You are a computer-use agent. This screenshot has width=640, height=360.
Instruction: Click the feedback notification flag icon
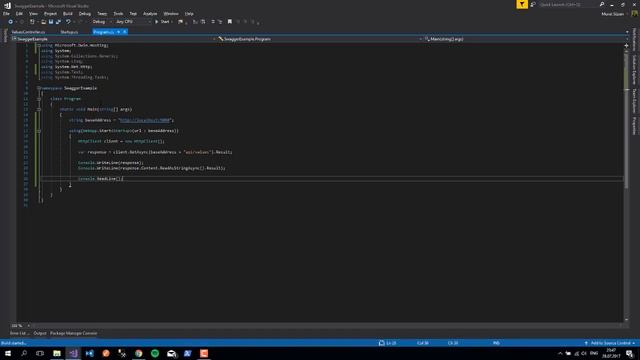pyautogui.click(x=522, y=4)
